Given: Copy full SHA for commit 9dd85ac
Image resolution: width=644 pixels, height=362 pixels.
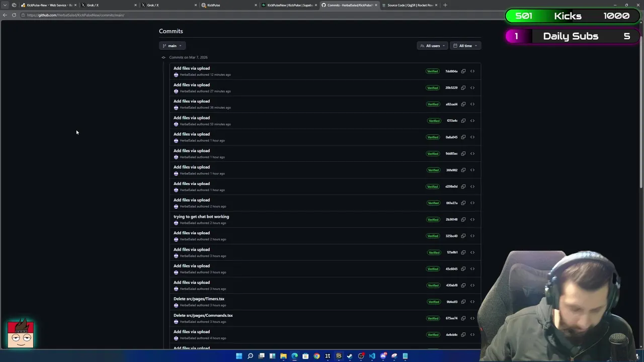Looking at the screenshot, I should (x=463, y=153).
